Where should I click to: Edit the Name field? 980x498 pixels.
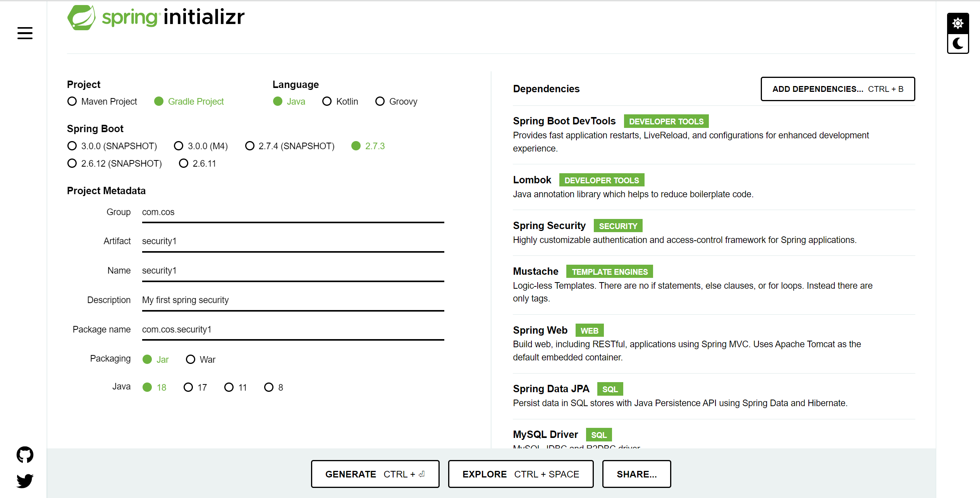(x=293, y=271)
